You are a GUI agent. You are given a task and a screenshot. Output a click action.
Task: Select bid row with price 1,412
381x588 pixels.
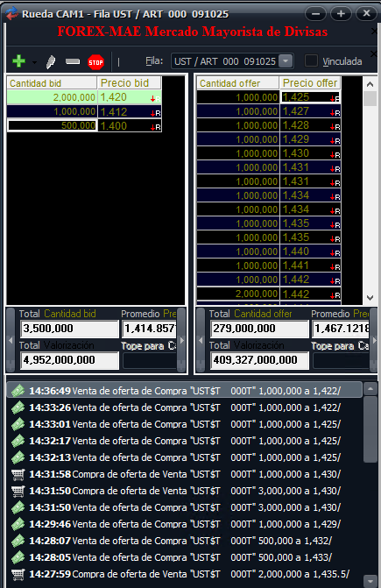[x=84, y=112]
